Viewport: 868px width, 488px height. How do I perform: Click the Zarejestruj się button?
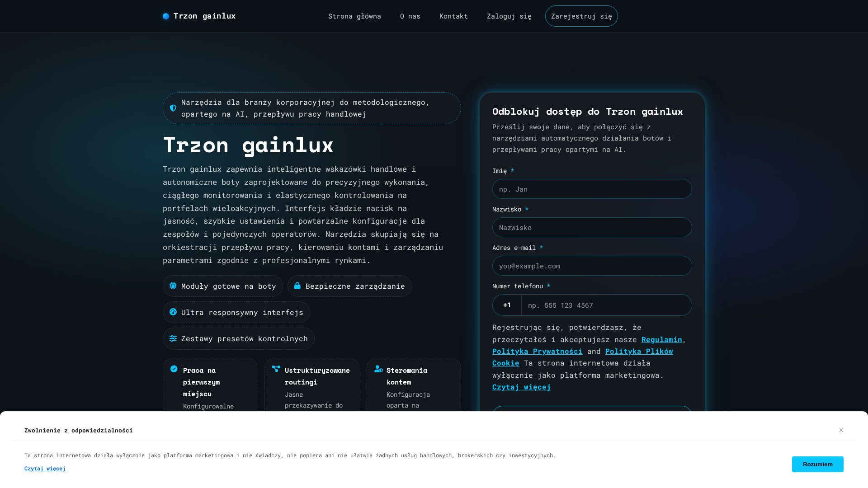click(581, 16)
